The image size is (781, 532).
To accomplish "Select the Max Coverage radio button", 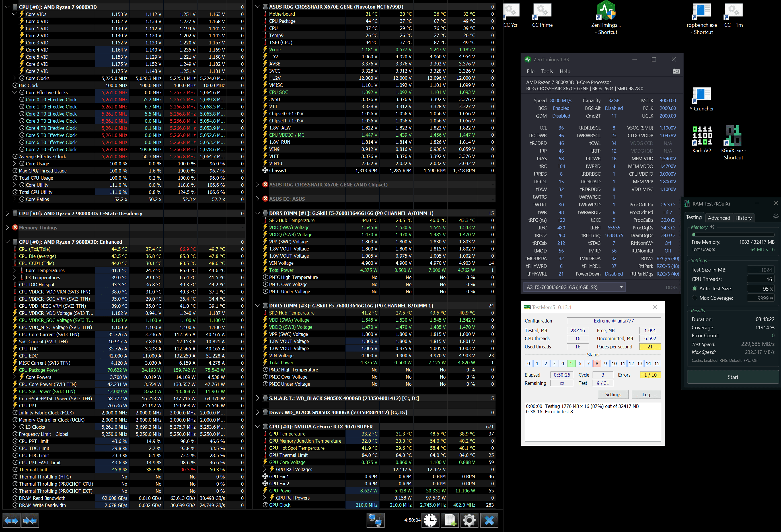I will (694, 298).
